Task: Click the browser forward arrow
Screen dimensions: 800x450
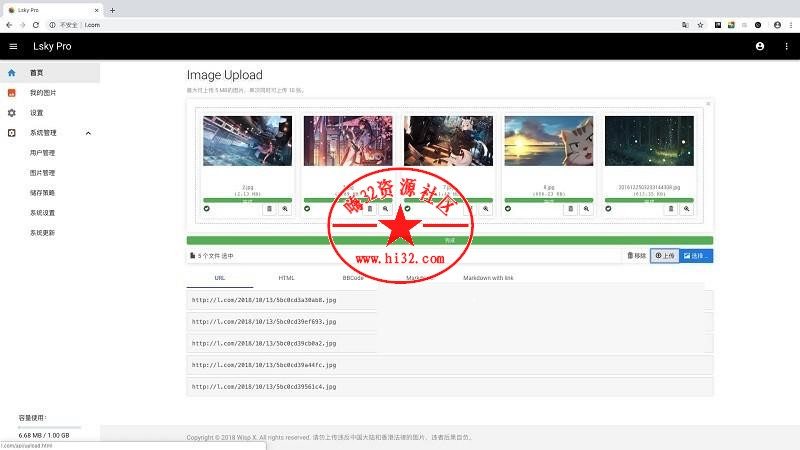Action: click(22, 25)
